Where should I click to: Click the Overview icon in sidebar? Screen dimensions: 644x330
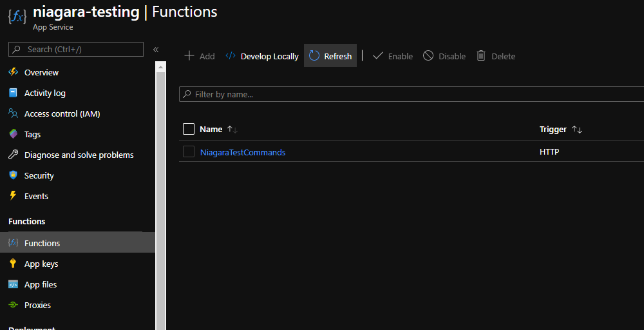click(x=13, y=72)
